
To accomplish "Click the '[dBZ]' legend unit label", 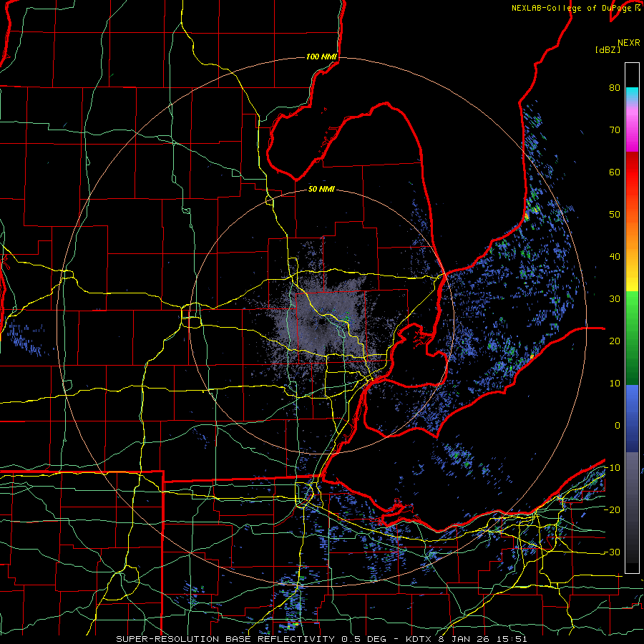I will tap(608, 49).
